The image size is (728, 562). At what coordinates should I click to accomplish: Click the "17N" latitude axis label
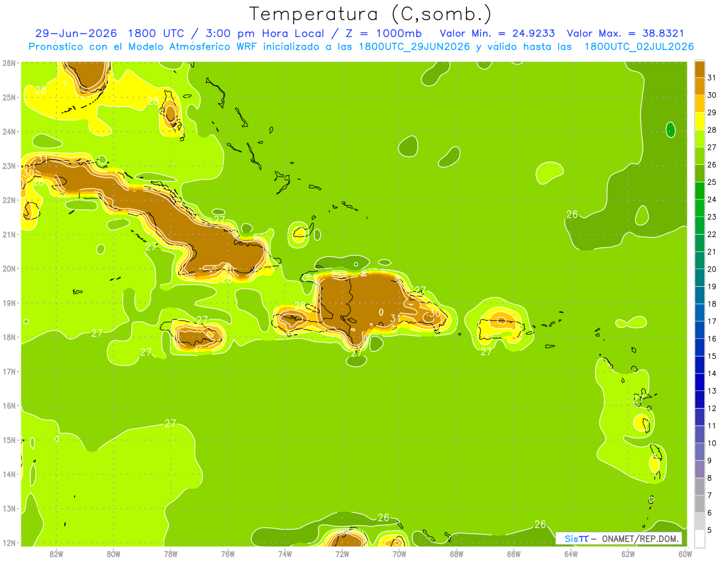click(x=9, y=372)
